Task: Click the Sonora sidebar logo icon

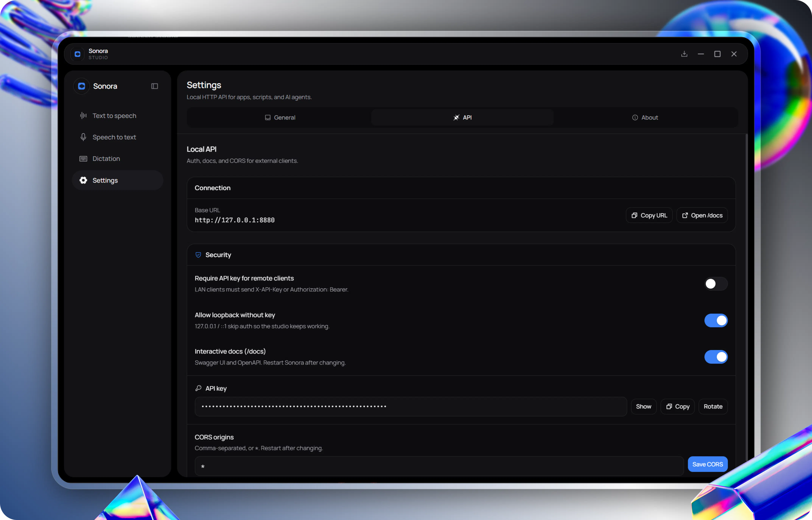Action: 82,86
